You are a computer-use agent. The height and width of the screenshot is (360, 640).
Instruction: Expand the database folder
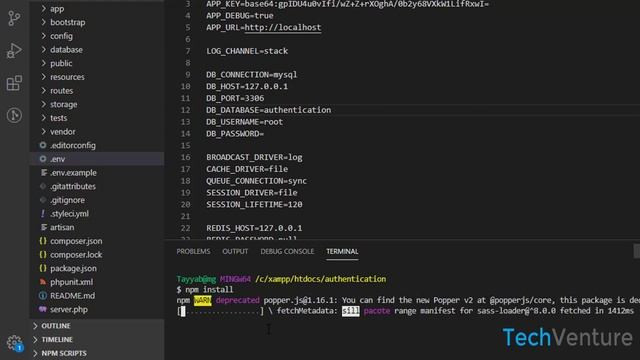(x=44, y=49)
